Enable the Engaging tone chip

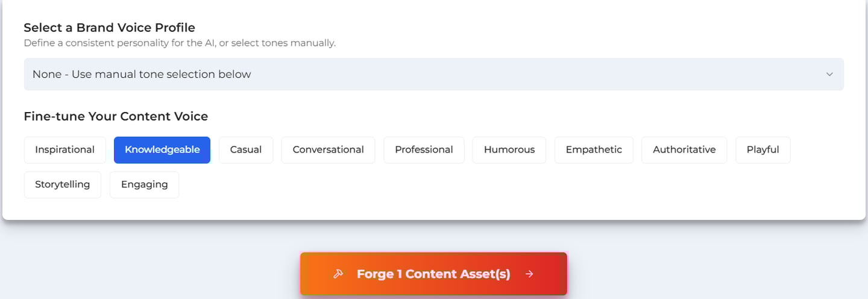click(144, 185)
